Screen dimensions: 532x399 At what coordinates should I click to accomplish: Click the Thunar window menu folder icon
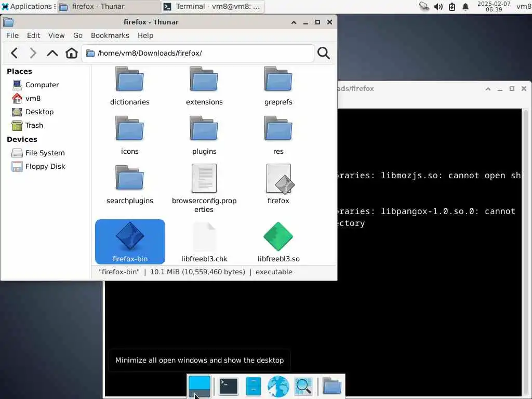[8, 22]
